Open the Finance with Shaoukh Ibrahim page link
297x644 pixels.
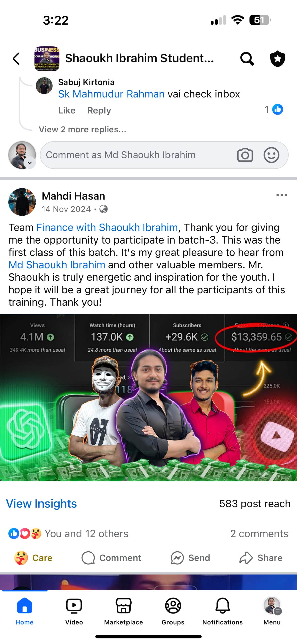pyautogui.click(x=107, y=227)
